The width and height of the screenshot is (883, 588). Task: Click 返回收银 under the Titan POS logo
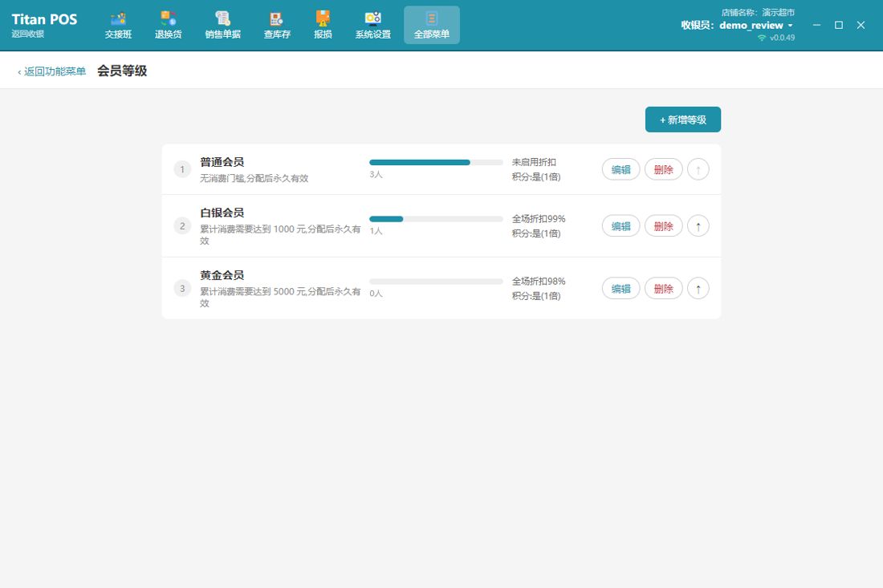point(28,34)
